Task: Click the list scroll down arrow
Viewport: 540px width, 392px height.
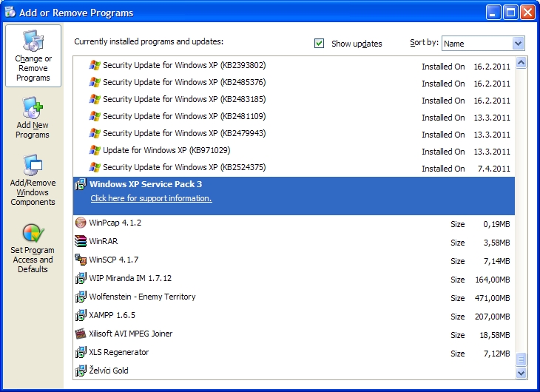Action: [521, 373]
